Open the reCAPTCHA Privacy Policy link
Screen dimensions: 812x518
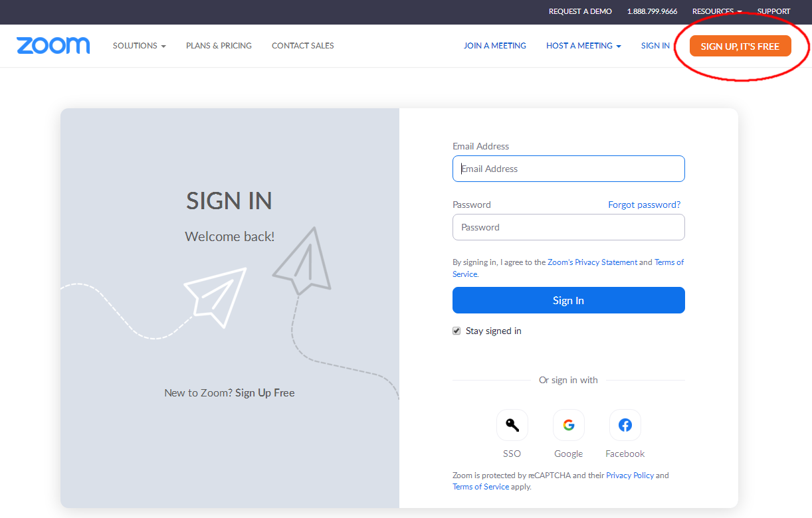[x=630, y=475]
